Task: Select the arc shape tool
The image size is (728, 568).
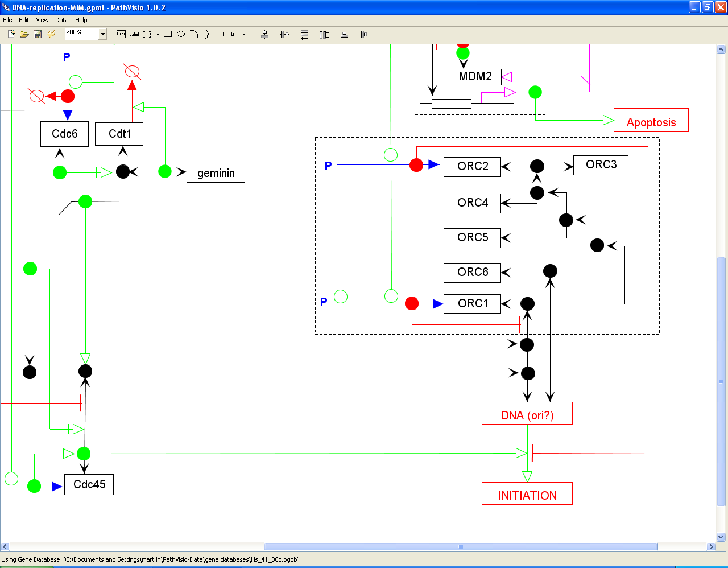Action: click(194, 34)
